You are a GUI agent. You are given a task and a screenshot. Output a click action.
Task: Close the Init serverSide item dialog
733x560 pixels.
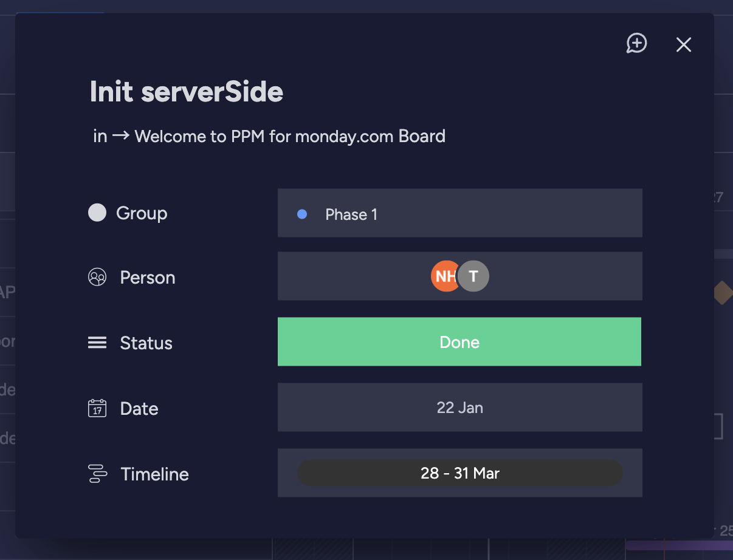684,44
